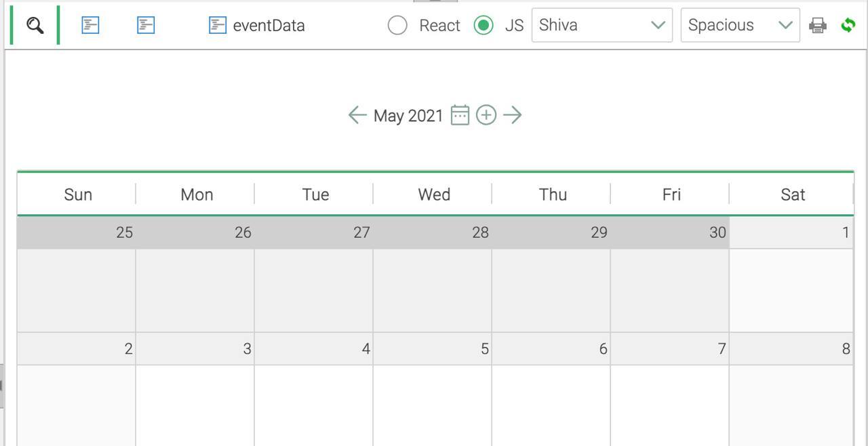Click the green refresh arrows icon
This screenshot has height=446, width=868.
848,26
